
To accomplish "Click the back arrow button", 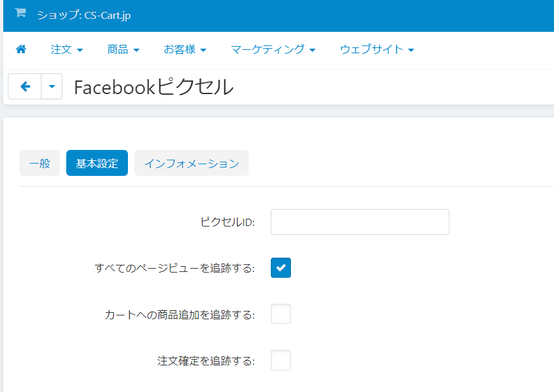I will (25, 86).
